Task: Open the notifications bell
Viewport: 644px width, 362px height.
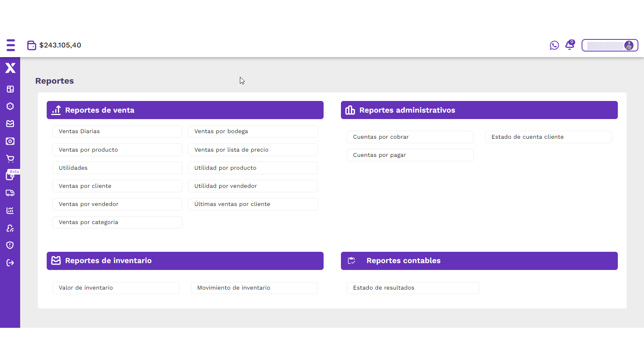Action: 570,45
